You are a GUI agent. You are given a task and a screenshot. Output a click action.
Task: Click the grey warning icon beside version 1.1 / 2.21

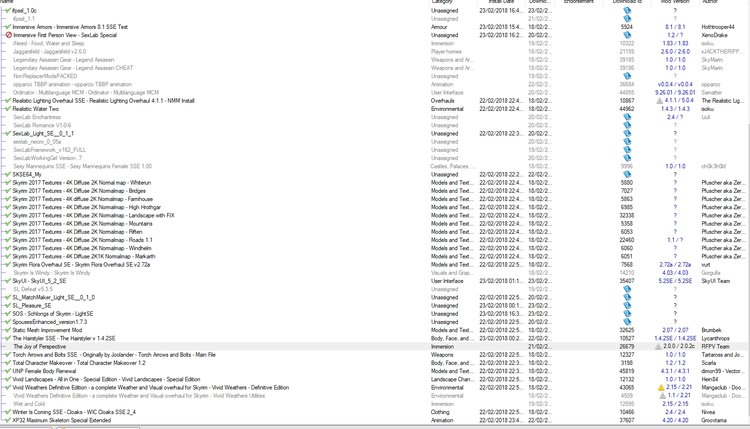tap(662, 396)
